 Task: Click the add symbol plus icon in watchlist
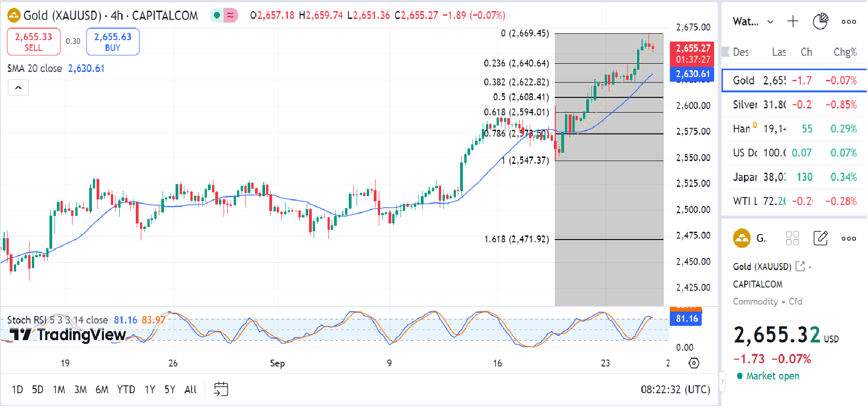click(793, 21)
